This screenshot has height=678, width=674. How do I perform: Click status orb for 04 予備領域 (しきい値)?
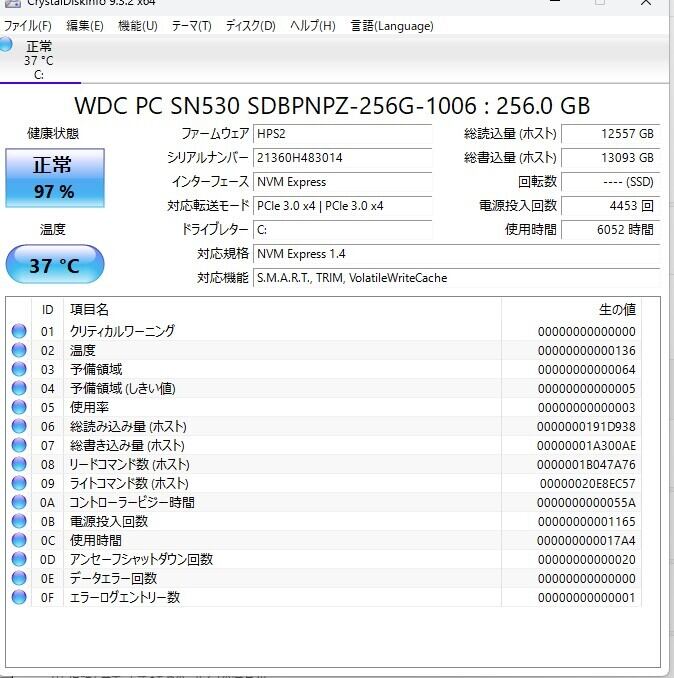point(19,388)
